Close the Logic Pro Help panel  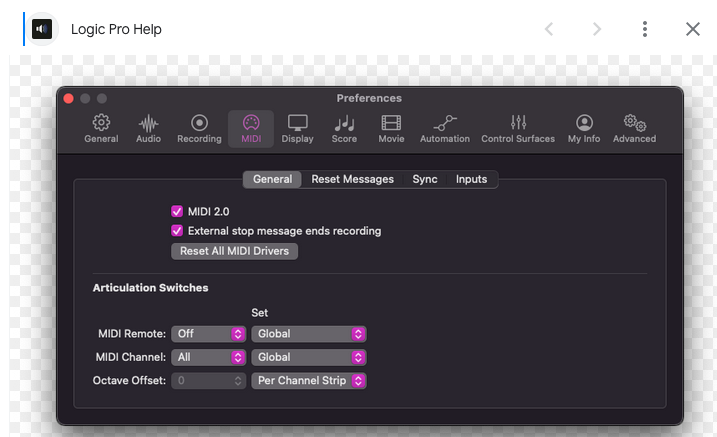[x=693, y=29]
